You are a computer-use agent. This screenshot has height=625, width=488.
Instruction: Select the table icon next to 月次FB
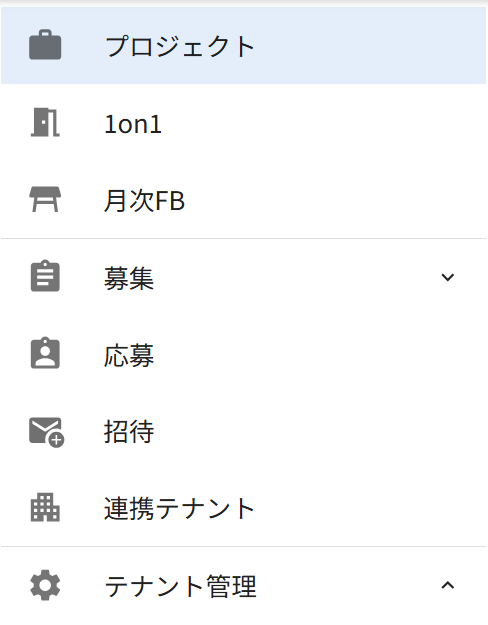pyautogui.click(x=45, y=199)
